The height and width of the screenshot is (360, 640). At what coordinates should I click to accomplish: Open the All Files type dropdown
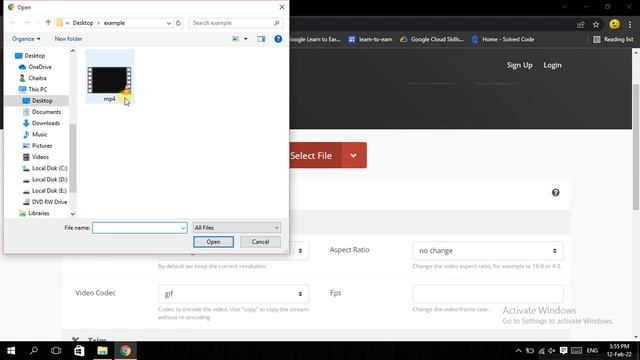tap(237, 228)
